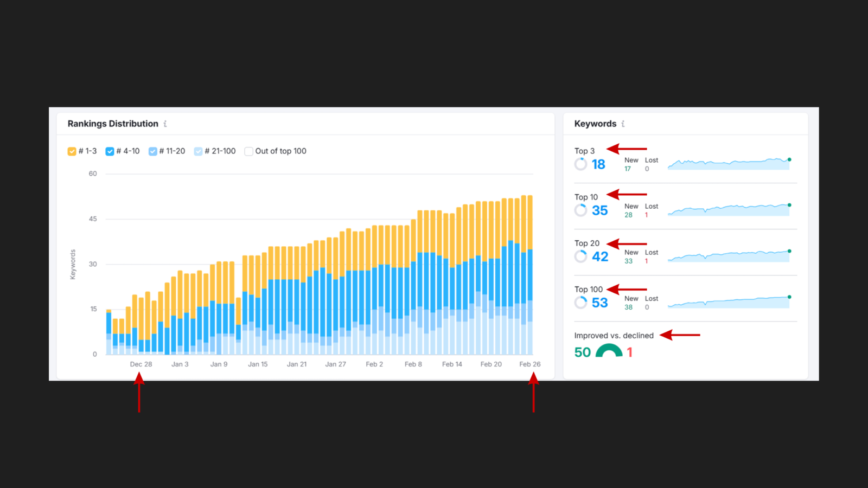Screen dimensions: 868x488
Task: Enable the Out of top 100 checkbox
Action: 248,151
